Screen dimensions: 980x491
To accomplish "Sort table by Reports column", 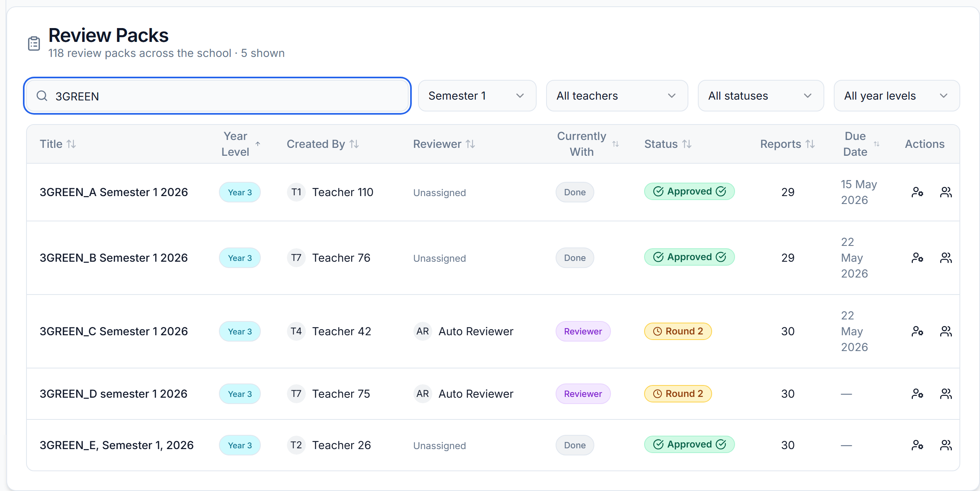I will click(x=788, y=144).
